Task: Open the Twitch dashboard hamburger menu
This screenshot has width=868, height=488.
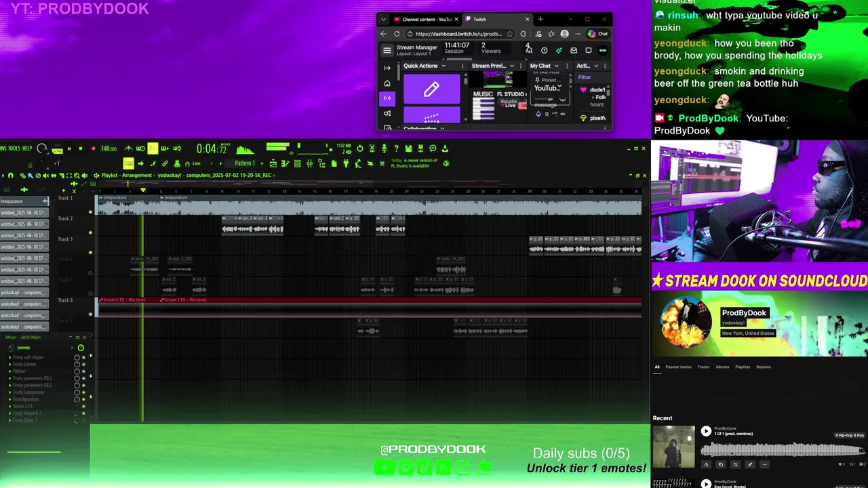Action: click(387, 50)
